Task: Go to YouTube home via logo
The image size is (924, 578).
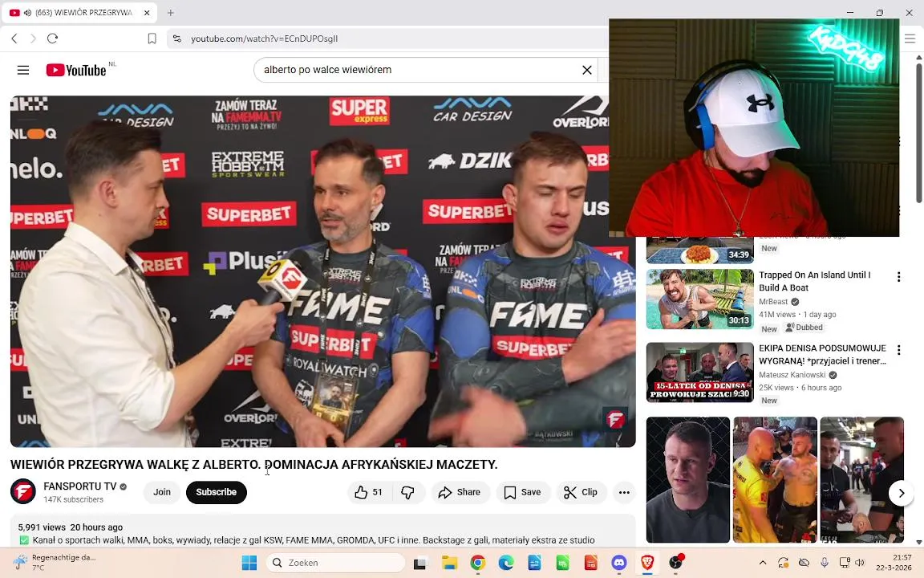Action: 77,70
